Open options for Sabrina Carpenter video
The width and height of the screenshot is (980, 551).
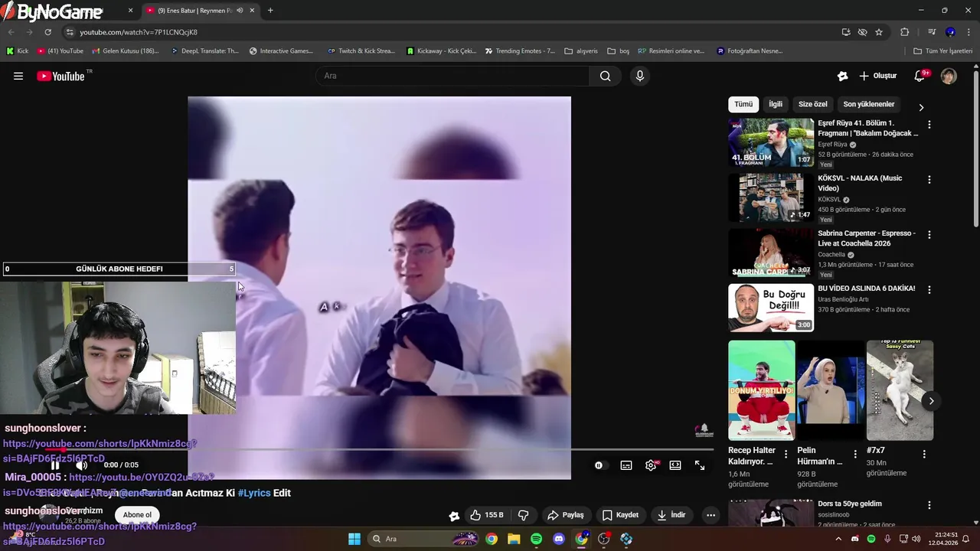point(929,234)
